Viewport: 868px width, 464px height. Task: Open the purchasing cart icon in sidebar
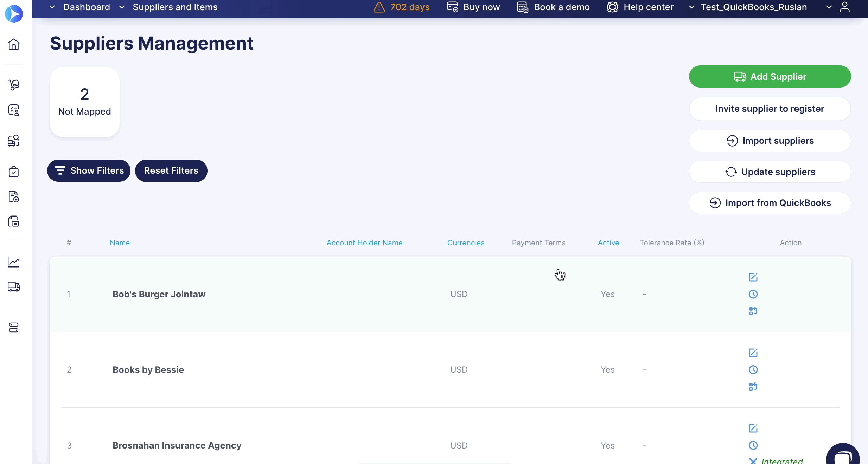(x=14, y=84)
